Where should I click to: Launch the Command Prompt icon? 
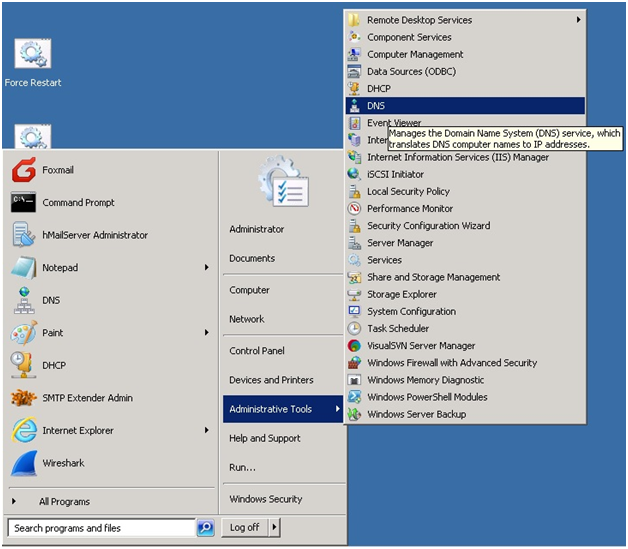24,202
